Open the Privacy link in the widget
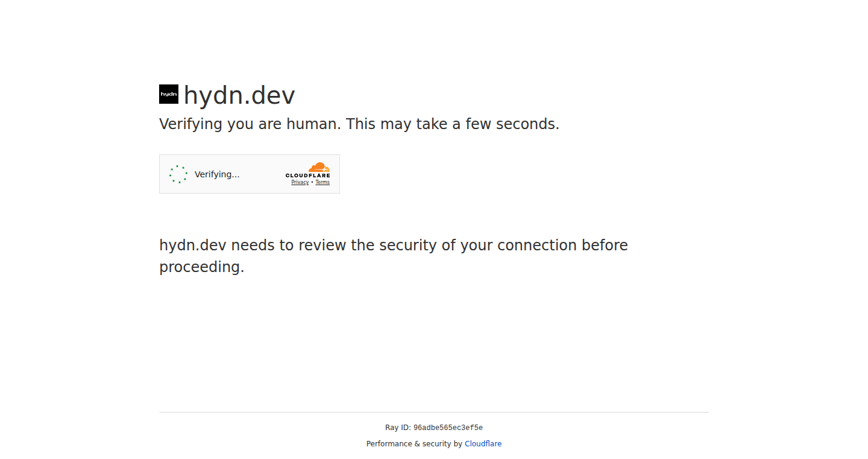Image resolution: width=868 pixels, height=459 pixels. (300, 182)
